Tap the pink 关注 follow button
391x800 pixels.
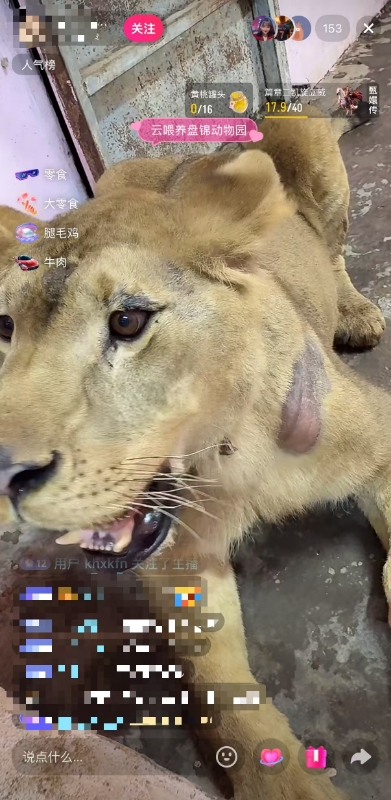pos(143,29)
